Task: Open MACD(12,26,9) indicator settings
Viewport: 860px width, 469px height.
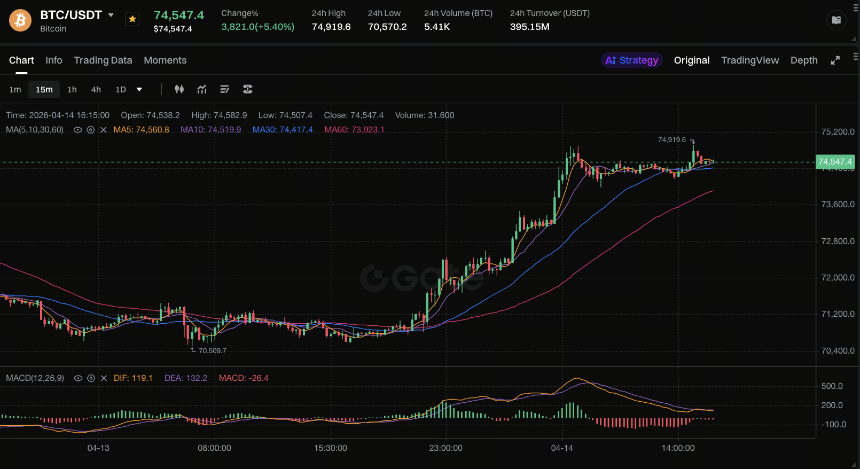Action: pyautogui.click(x=91, y=378)
